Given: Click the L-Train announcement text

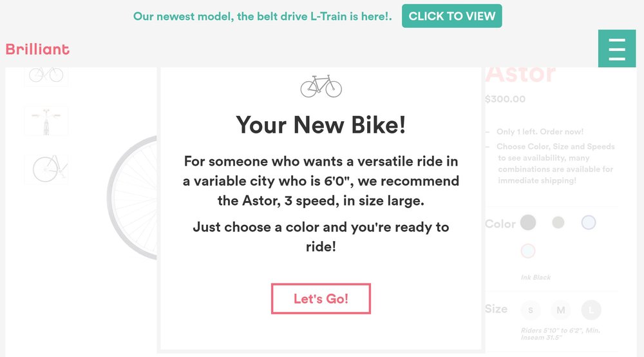Looking at the screenshot, I should point(263,17).
